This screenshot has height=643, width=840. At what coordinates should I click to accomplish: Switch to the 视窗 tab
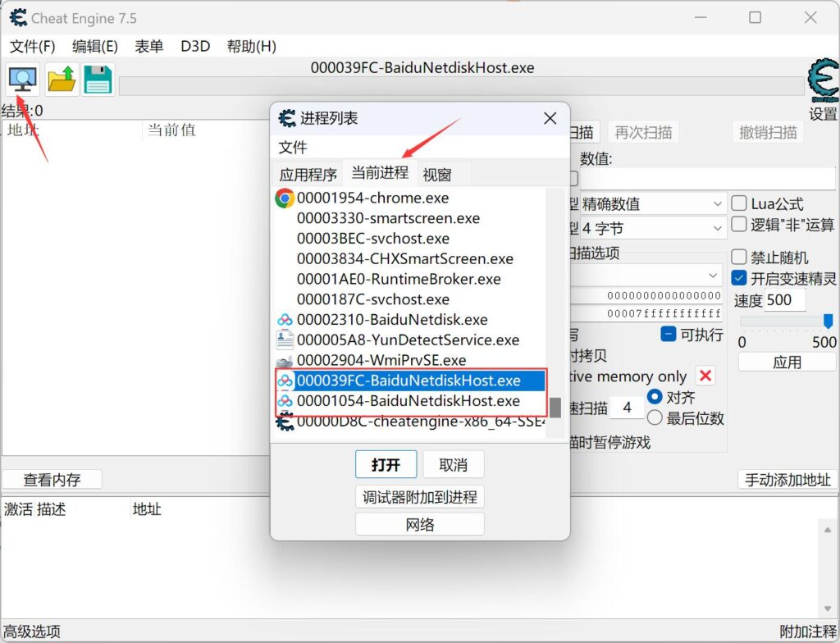click(437, 175)
